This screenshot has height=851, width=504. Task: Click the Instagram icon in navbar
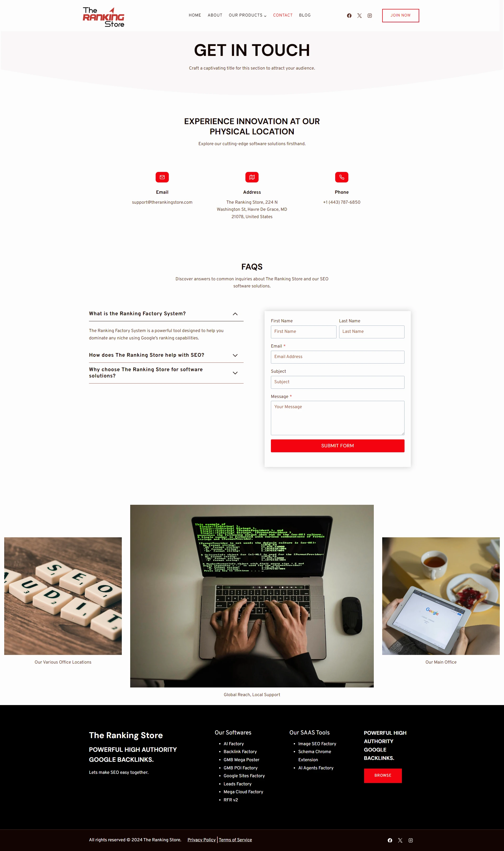click(370, 15)
